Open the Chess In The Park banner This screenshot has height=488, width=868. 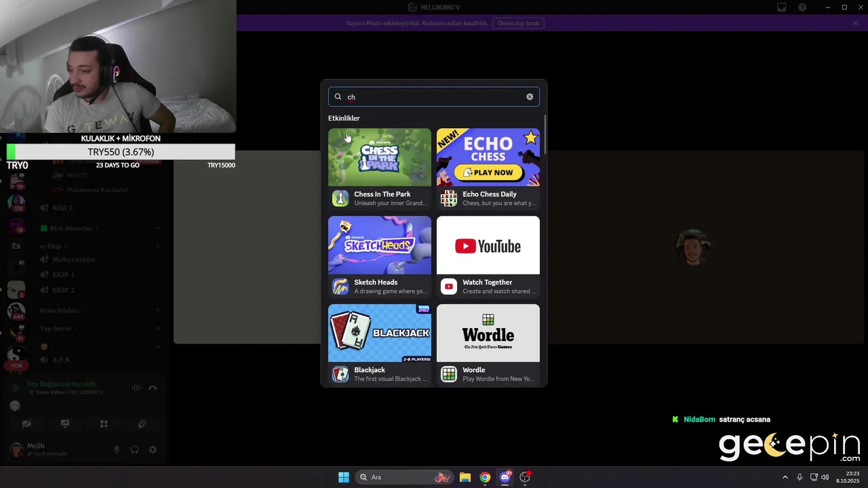click(380, 157)
